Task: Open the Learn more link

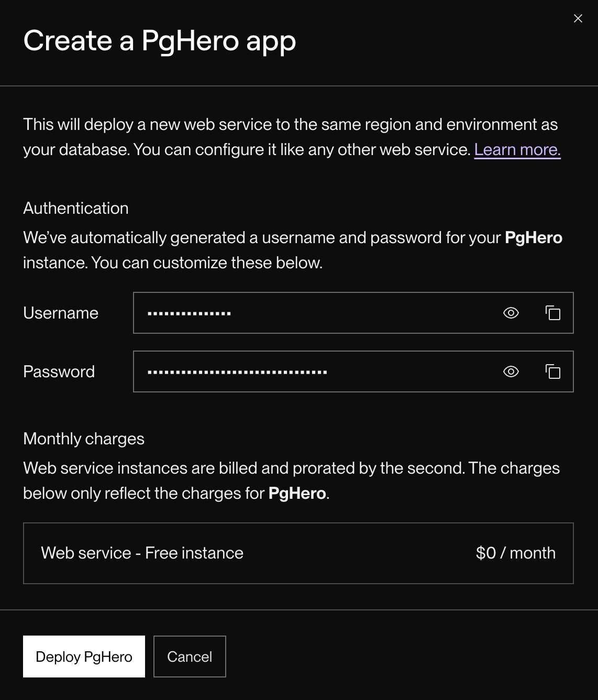Action: [x=517, y=149]
